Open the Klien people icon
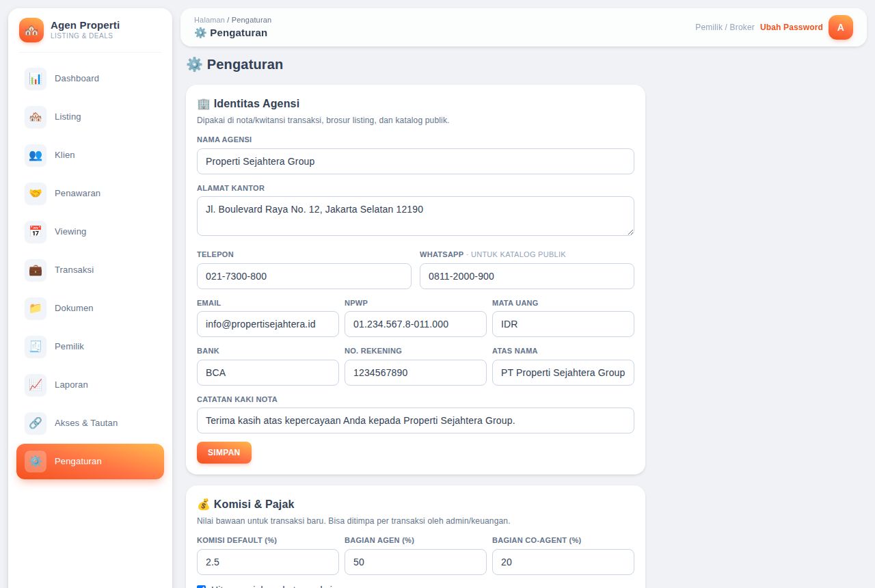875x588 pixels. pyautogui.click(x=36, y=155)
